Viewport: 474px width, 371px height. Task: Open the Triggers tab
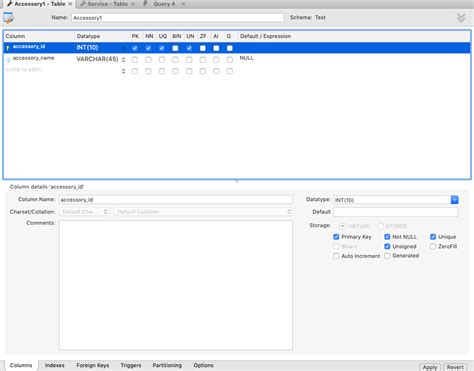[131, 365]
